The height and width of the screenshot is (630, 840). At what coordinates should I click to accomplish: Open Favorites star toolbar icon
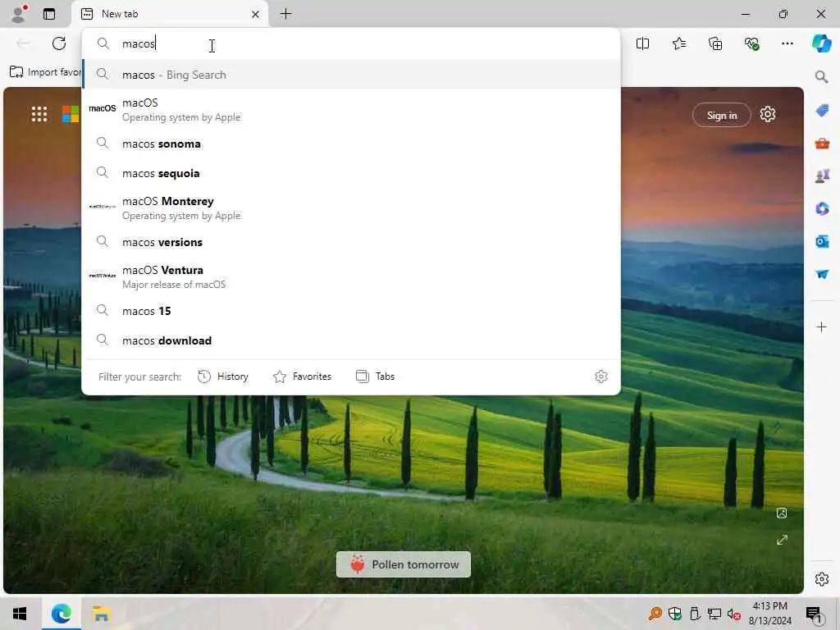[x=678, y=43]
